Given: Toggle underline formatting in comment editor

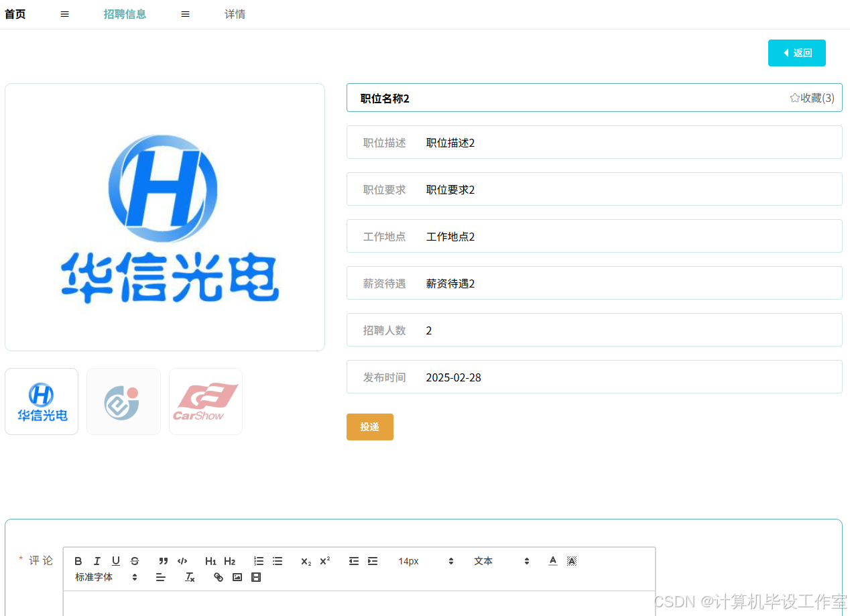Looking at the screenshot, I should click(116, 561).
